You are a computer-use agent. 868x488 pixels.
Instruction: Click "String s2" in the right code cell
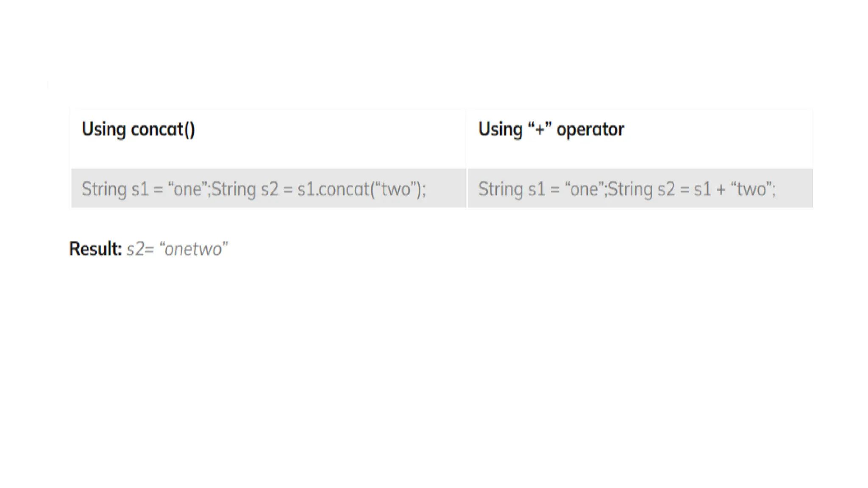[642, 189]
